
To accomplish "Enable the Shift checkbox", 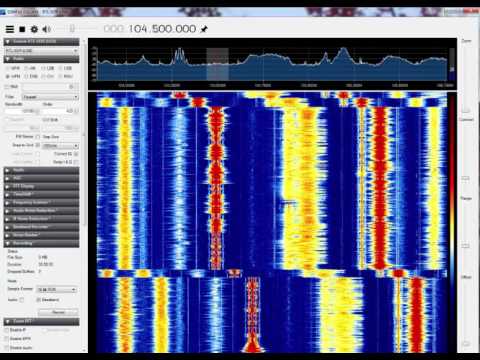I will [x=7, y=87].
